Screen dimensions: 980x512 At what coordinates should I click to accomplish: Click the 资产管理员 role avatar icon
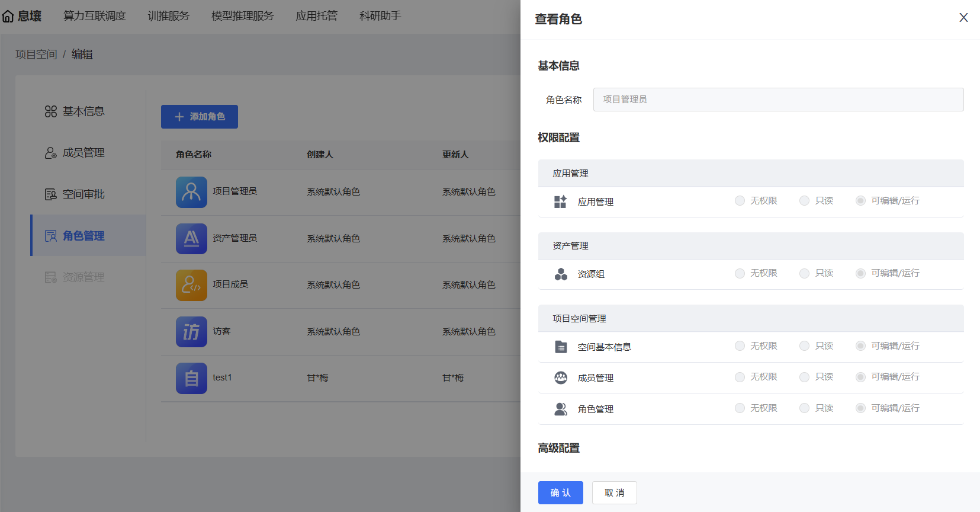click(191, 238)
